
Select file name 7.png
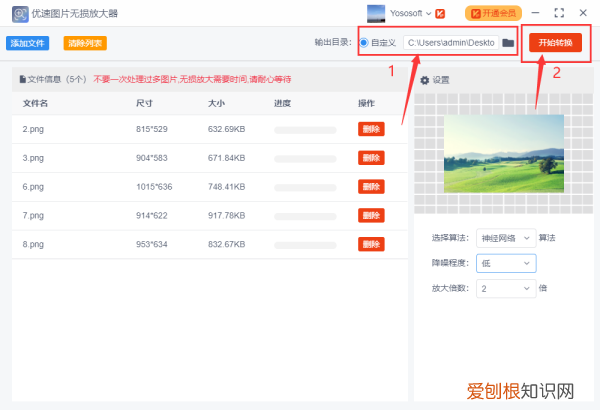click(x=33, y=216)
